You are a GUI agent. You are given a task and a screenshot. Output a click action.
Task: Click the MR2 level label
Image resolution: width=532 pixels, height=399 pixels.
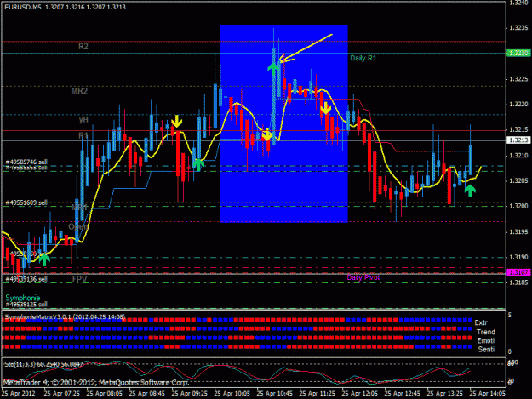click(79, 91)
